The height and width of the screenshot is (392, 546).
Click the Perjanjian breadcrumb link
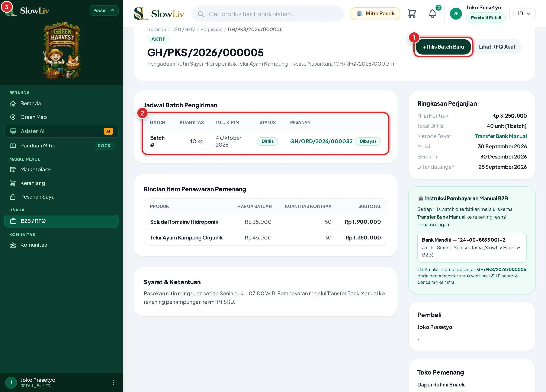click(211, 29)
